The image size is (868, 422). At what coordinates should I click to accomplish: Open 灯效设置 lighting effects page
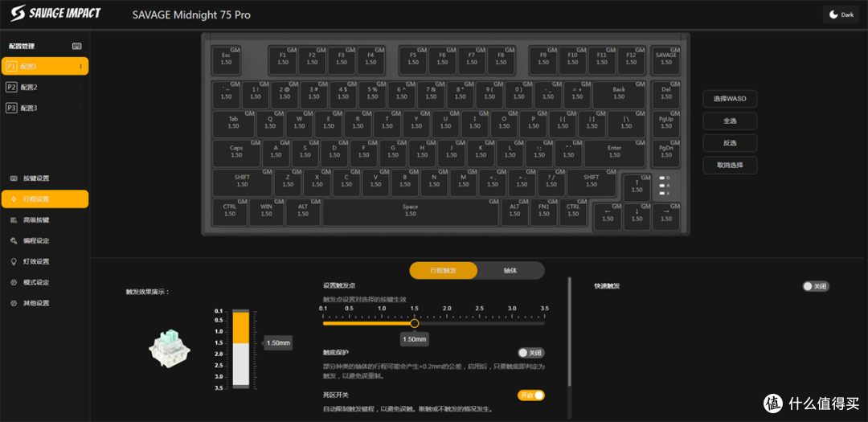tap(44, 261)
